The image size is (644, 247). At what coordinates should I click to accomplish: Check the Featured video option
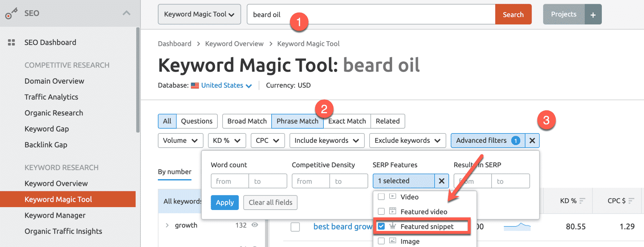pyautogui.click(x=381, y=212)
